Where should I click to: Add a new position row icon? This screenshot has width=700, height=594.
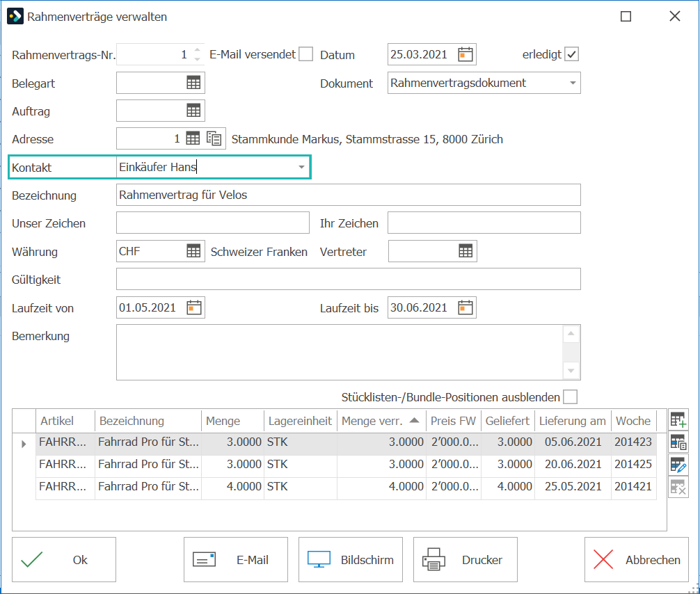(x=678, y=420)
